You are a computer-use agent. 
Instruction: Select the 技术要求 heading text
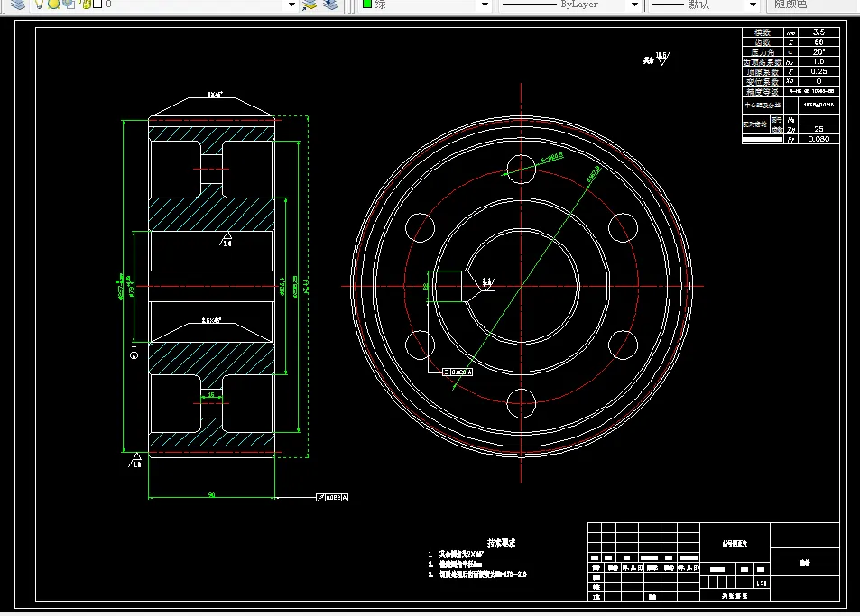tap(502, 543)
